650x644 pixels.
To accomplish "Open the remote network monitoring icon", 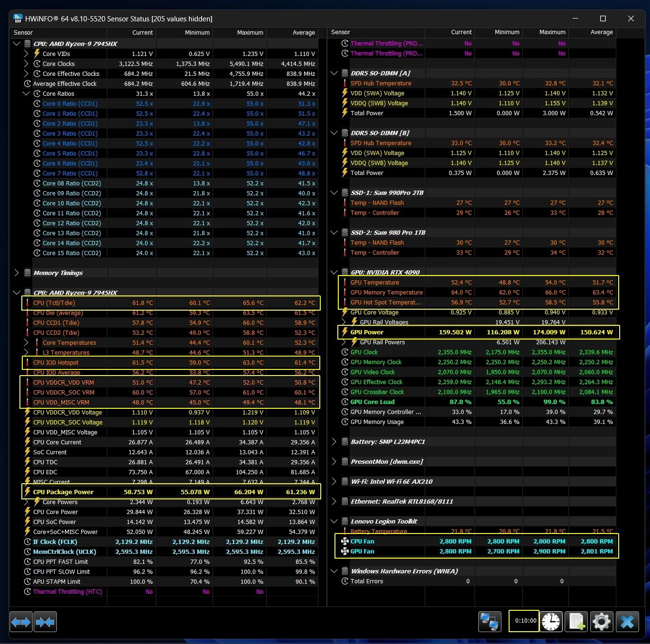I will coord(490,621).
